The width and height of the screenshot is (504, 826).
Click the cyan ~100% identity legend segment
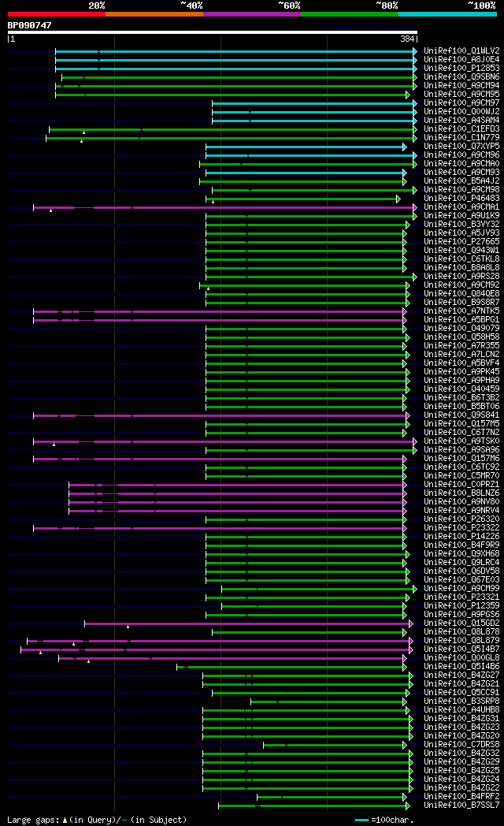(447, 14)
